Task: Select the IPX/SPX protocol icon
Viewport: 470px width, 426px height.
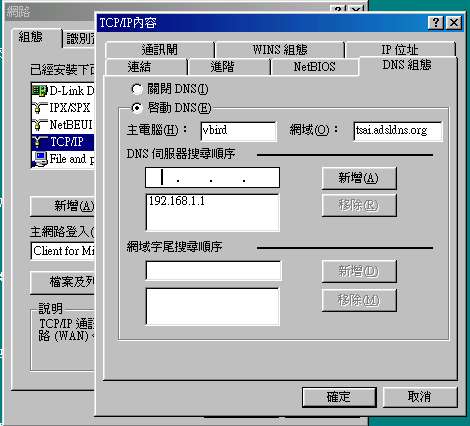Action: click(40, 108)
